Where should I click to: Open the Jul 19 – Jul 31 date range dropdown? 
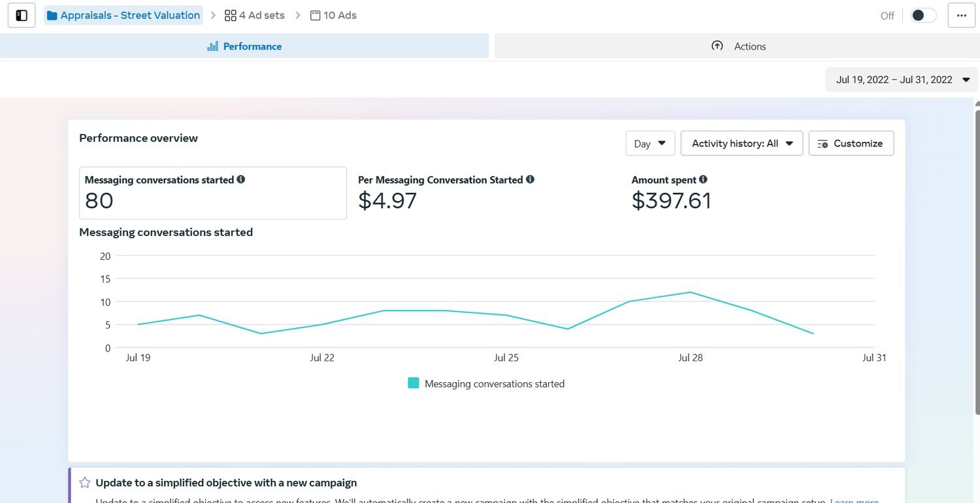click(x=902, y=80)
